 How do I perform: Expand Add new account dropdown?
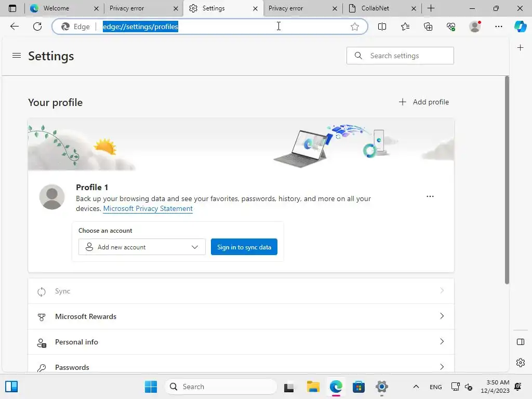(142, 247)
